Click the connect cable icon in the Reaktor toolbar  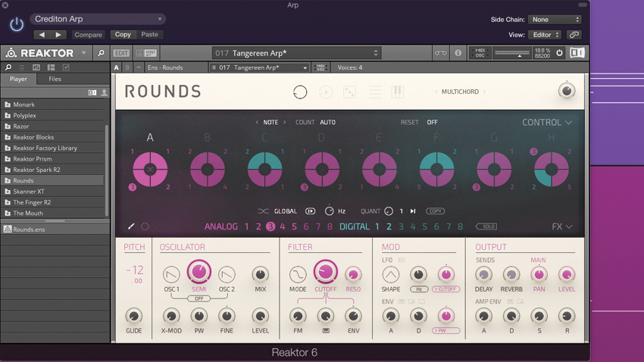(x=441, y=53)
